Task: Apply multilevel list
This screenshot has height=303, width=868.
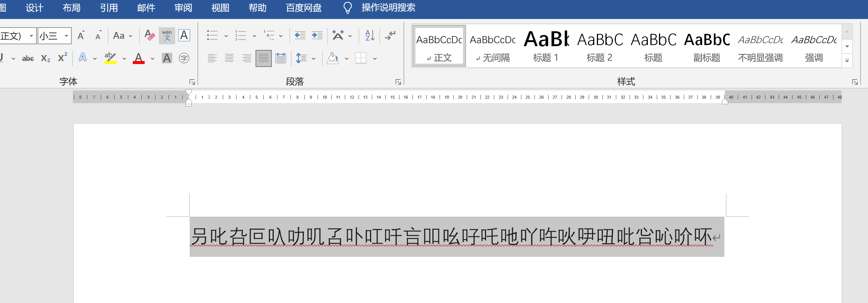Action: pos(269,36)
